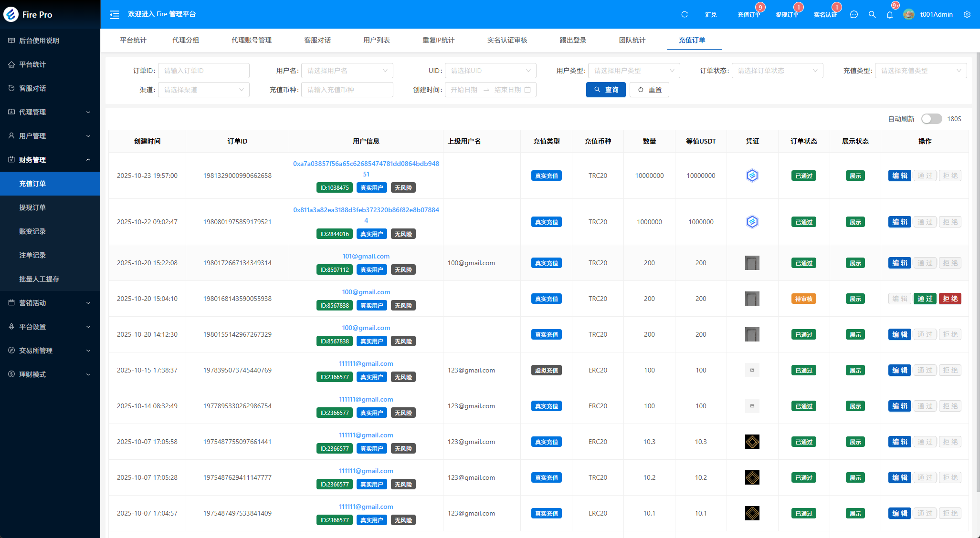Viewport: 980px width, 538px height.
Task: Open voucher thumbnail for 10000000 order
Action: 752,176
